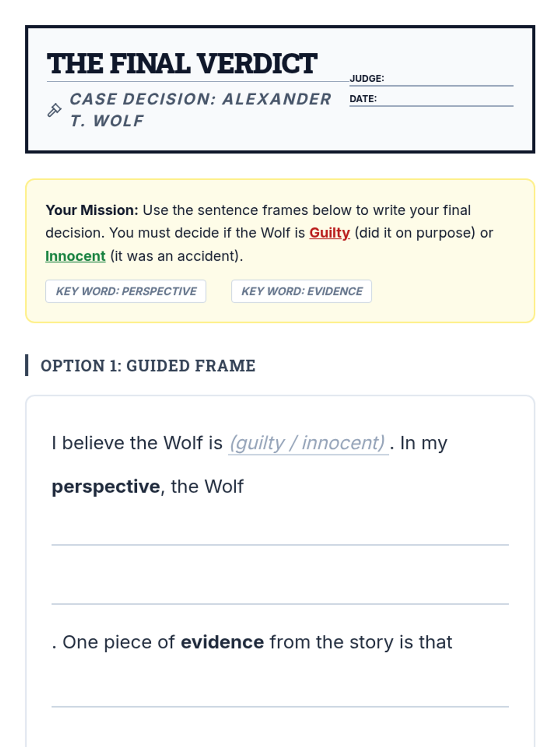
Task: Select the KEY WORD: PERSPECTIVE tag
Action: click(126, 291)
